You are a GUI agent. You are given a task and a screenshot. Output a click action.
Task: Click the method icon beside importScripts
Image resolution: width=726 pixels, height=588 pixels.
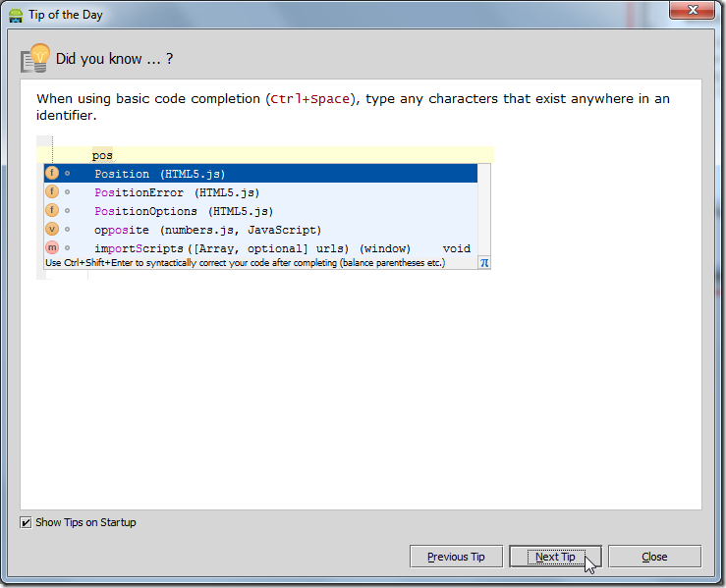coord(52,247)
